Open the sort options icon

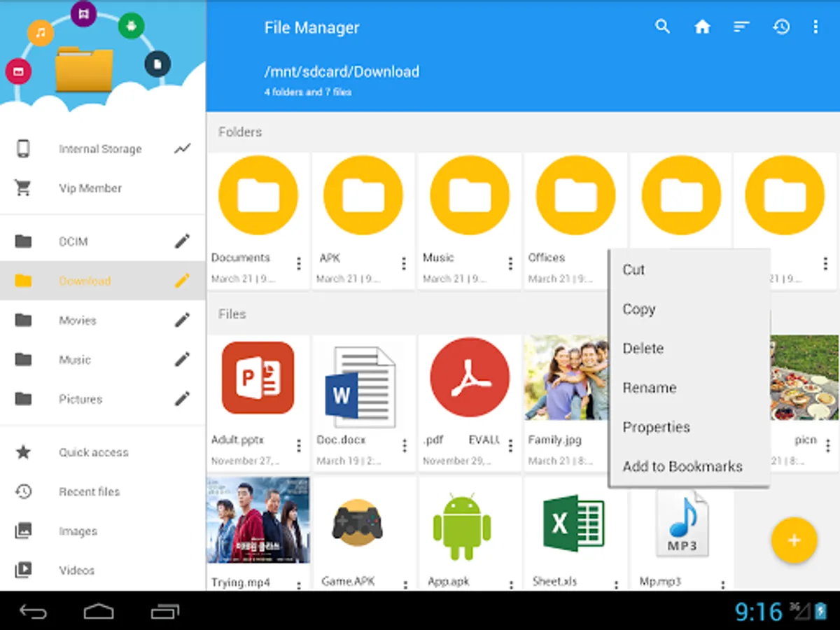741,27
